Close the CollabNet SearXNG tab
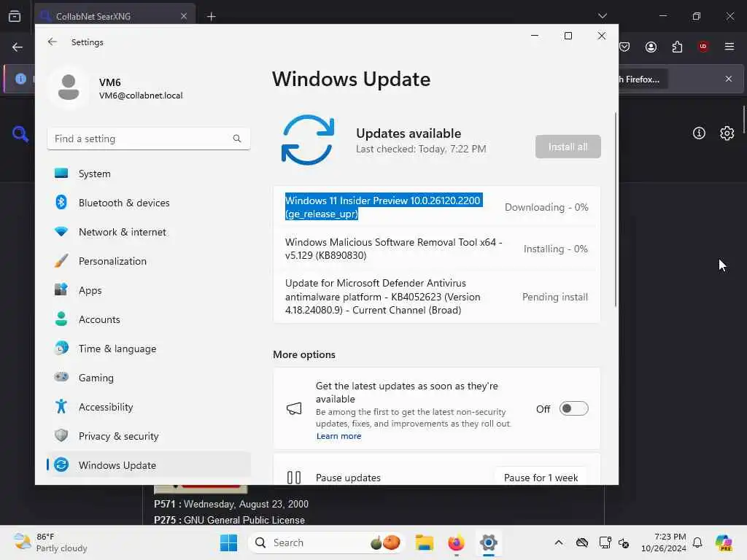747x560 pixels. click(x=184, y=16)
